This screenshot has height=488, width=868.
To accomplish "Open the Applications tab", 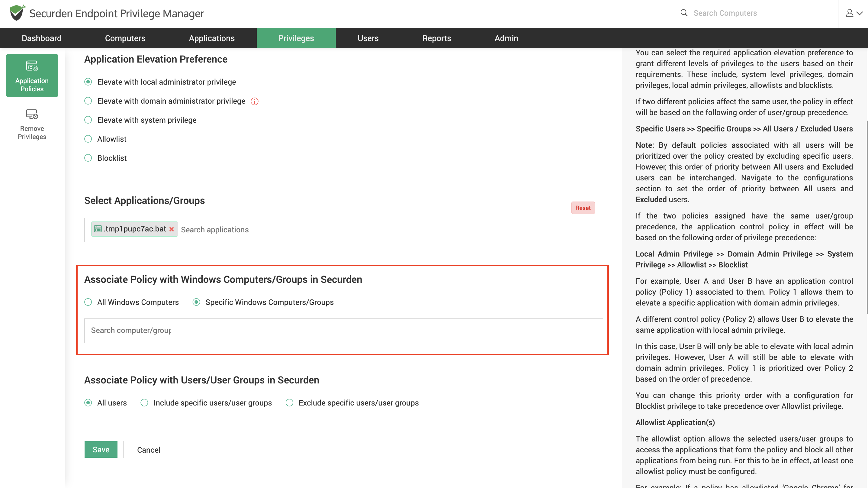I will coord(212,38).
